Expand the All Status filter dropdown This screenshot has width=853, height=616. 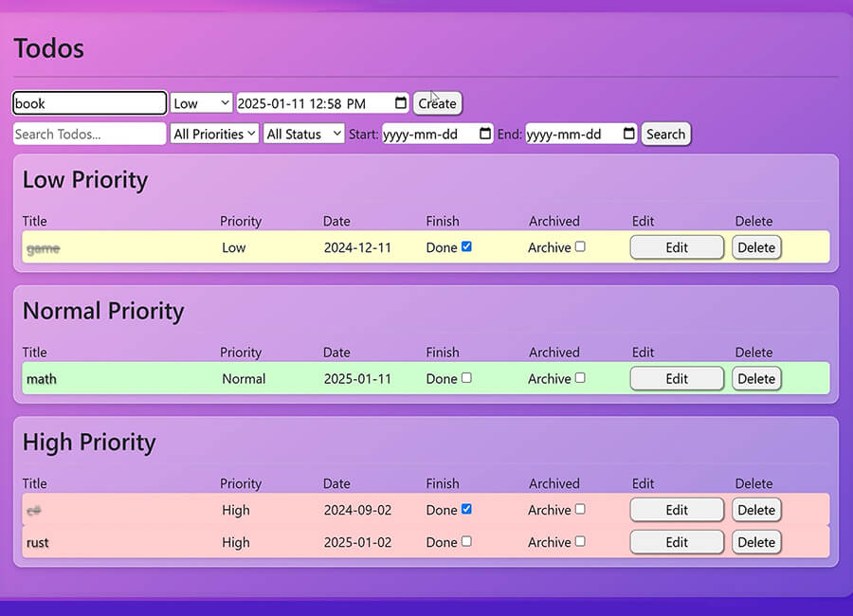click(303, 135)
